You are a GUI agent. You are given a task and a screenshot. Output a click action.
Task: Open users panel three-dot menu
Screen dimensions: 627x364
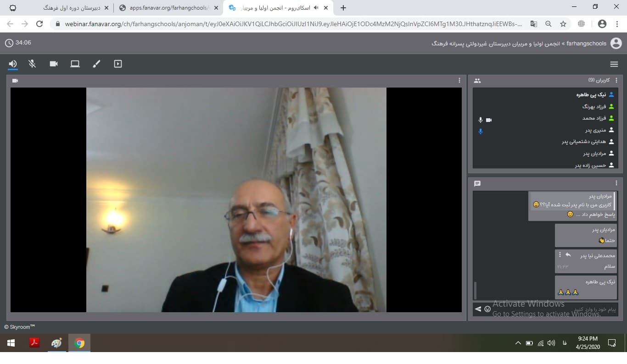tap(616, 81)
